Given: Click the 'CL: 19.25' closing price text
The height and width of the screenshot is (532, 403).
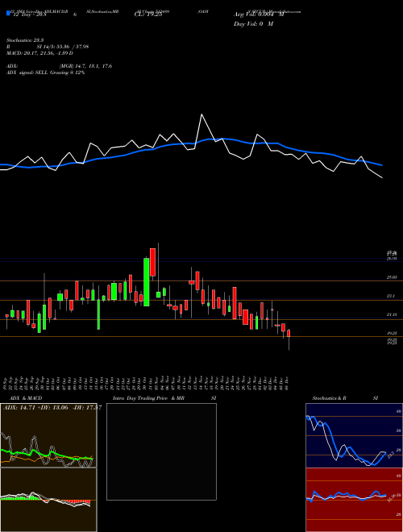Looking at the screenshot, I should coord(147,15).
